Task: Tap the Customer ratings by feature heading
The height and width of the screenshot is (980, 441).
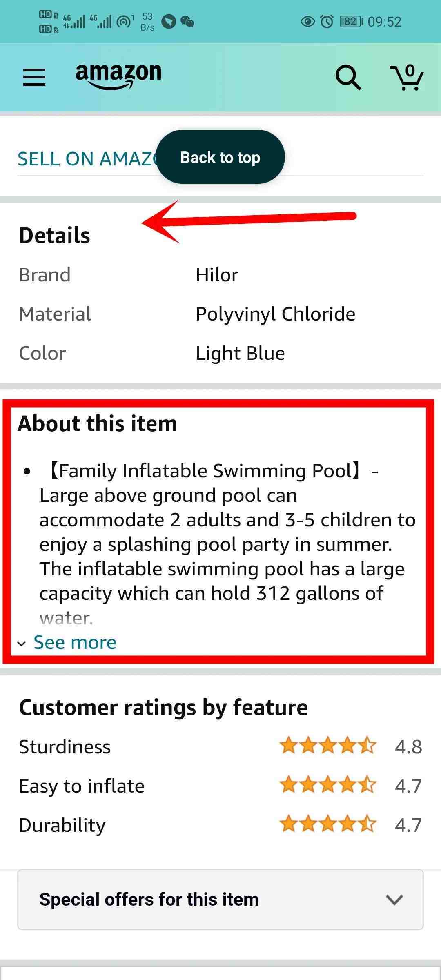Action: 163,708
